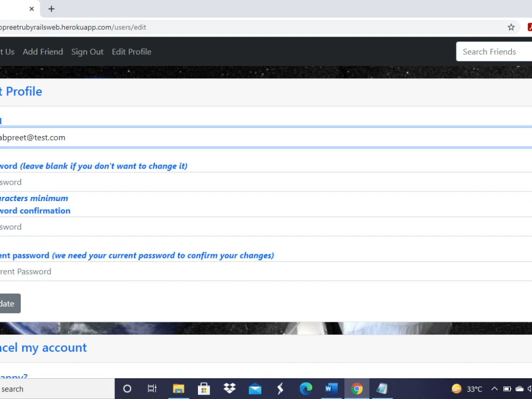Image resolution: width=532 pixels, height=399 pixels.
Task: Open the notepad-like app on taskbar
Action: [x=382, y=388]
